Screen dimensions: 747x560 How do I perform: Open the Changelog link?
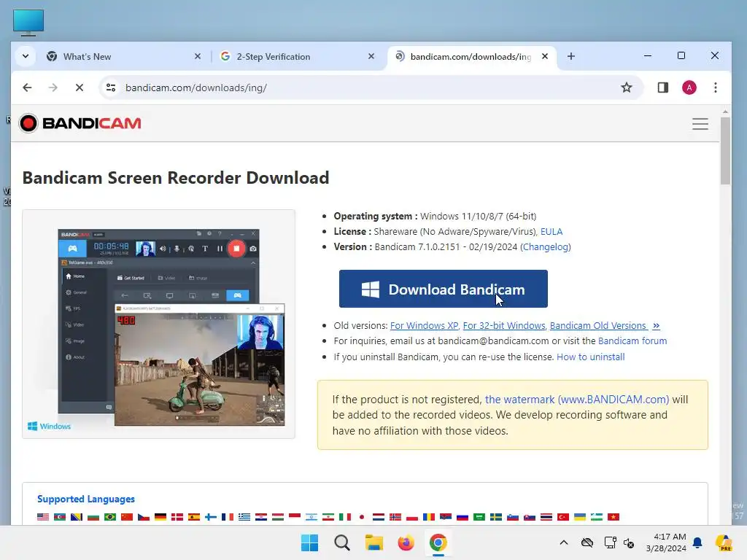(x=546, y=246)
